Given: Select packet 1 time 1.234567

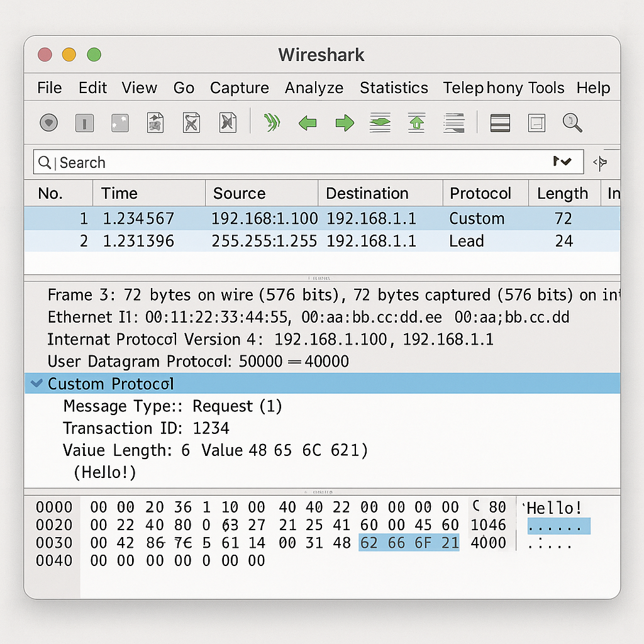Looking at the screenshot, I should tap(138, 218).
